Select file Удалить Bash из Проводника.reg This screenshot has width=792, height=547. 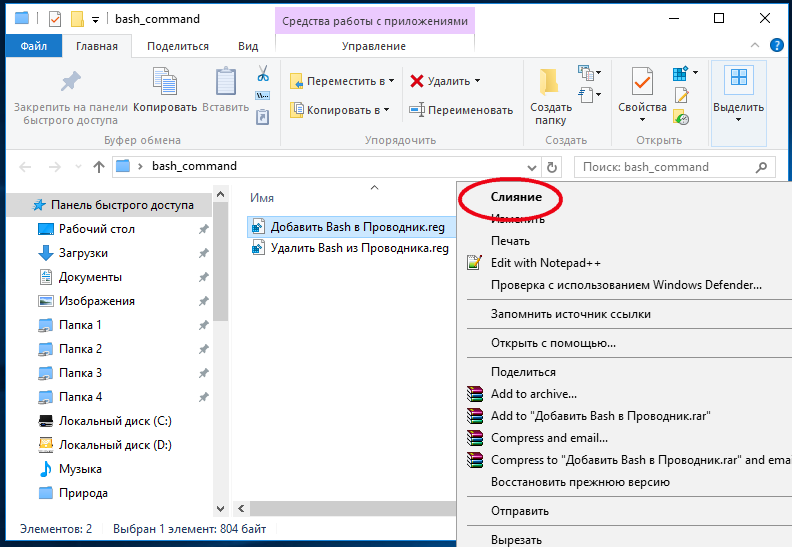[350, 248]
